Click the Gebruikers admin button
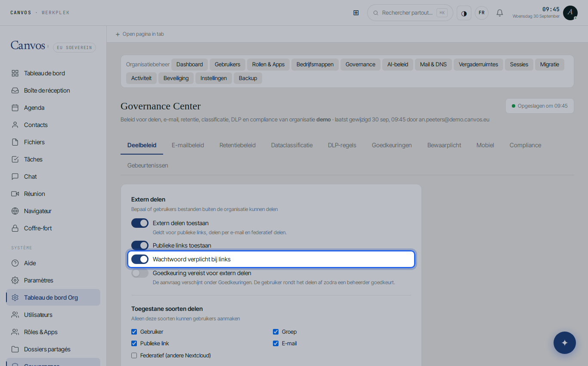This screenshot has width=588, height=366. click(x=228, y=65)
